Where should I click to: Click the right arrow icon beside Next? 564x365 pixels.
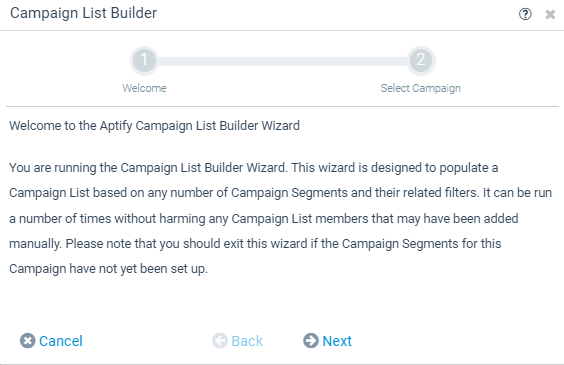[x=311, y=341]
